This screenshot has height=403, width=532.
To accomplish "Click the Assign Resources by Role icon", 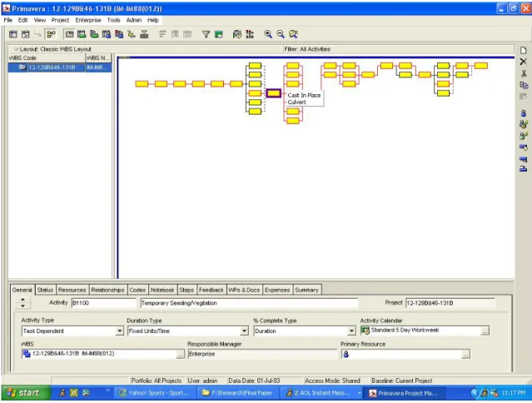I will point(524,124).
